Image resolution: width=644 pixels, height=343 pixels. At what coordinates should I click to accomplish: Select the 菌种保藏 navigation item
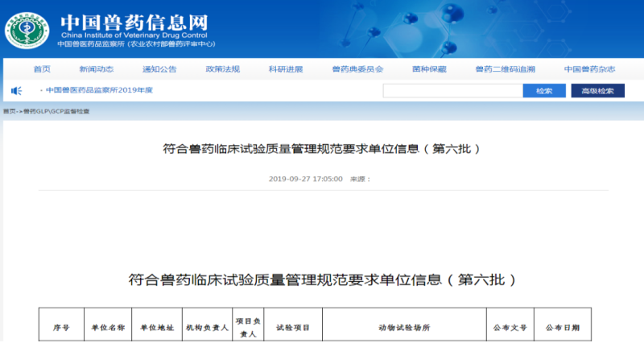pyautogui.click(x=429, y=69)
